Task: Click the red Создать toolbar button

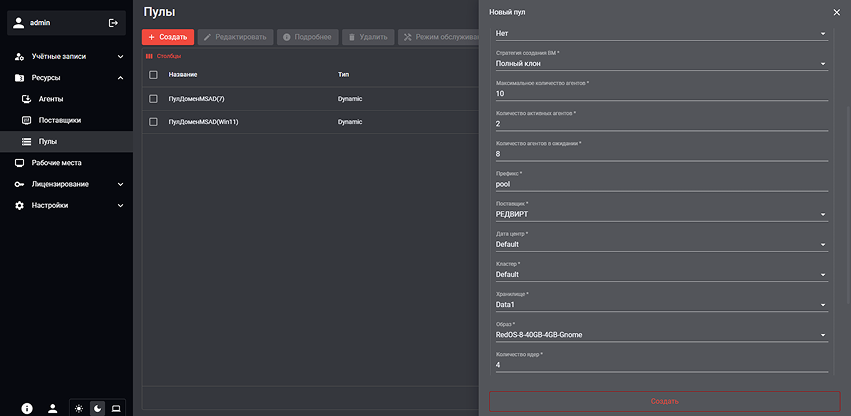Action: tap(167, 37)
